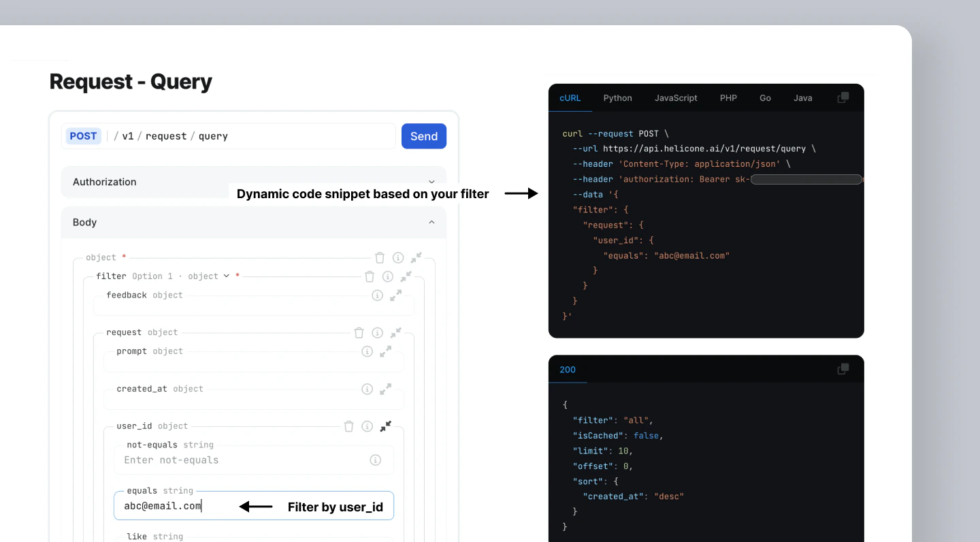Switch to the Python code tab
This screenshot has width=980, height=542.
(x=617, y=97)
